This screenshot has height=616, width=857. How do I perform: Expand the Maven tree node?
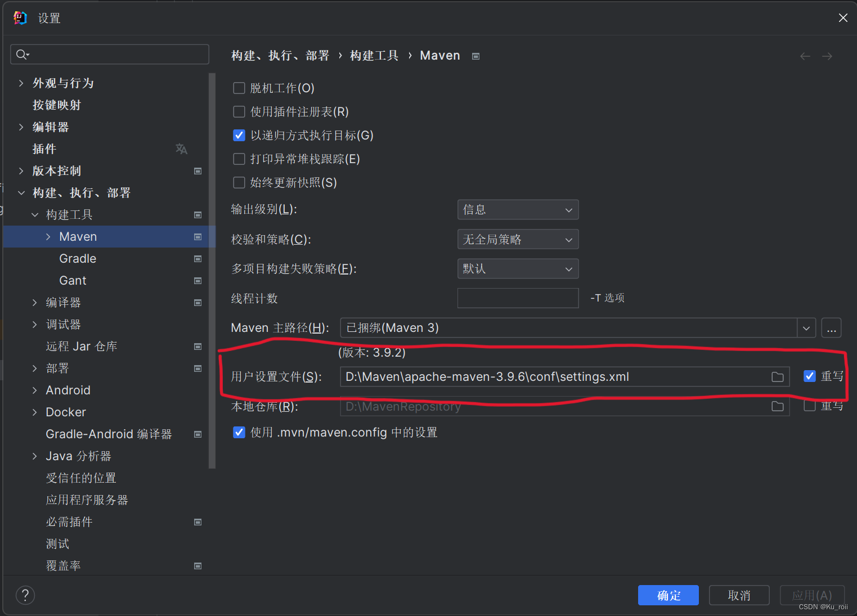(x=48, y=236)
